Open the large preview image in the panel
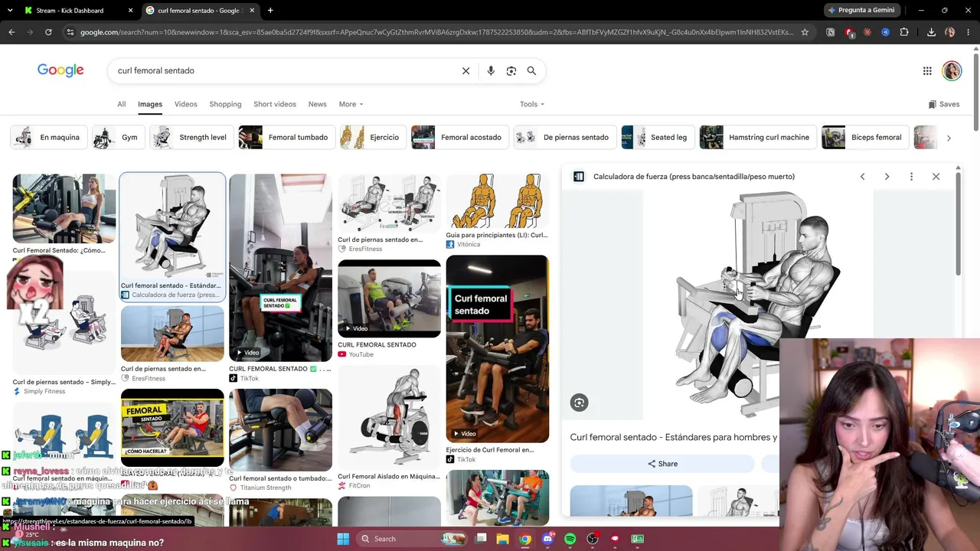 [758, 305]
